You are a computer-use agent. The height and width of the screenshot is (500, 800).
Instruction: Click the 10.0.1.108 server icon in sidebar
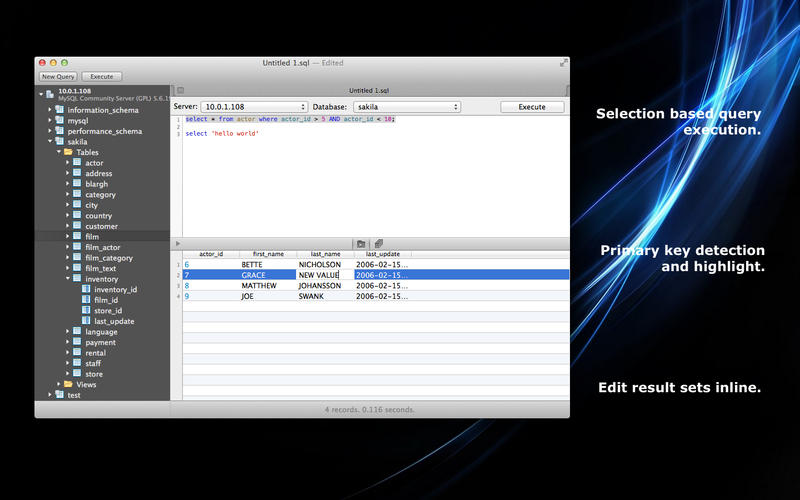[x=51, y=94]
